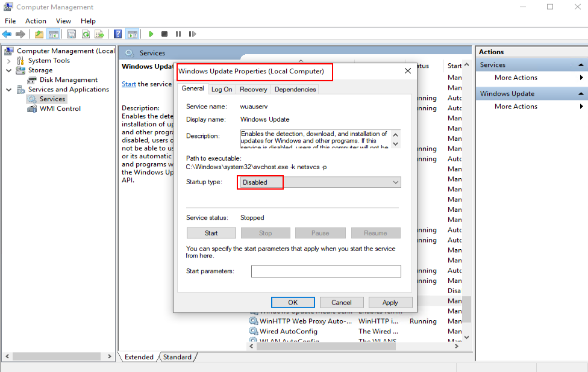Expand More Actions submenu under Windows Update
The width and height of the screenshot is (588, 372).
[x=581, y=107]
